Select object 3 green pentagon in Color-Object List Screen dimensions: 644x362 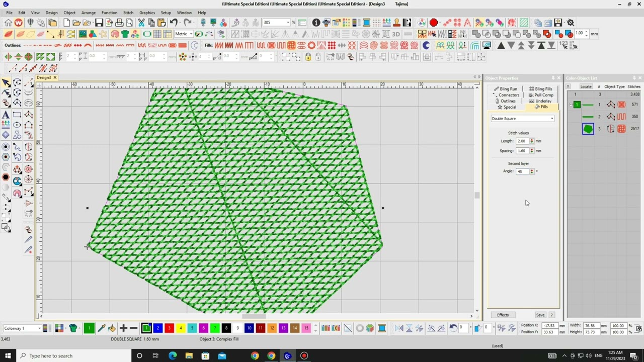coord(588,129)
